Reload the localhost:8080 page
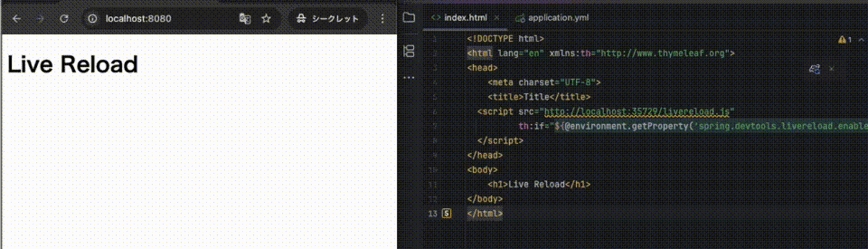This screenshot has width=868, height=249. tap(64, 19)
